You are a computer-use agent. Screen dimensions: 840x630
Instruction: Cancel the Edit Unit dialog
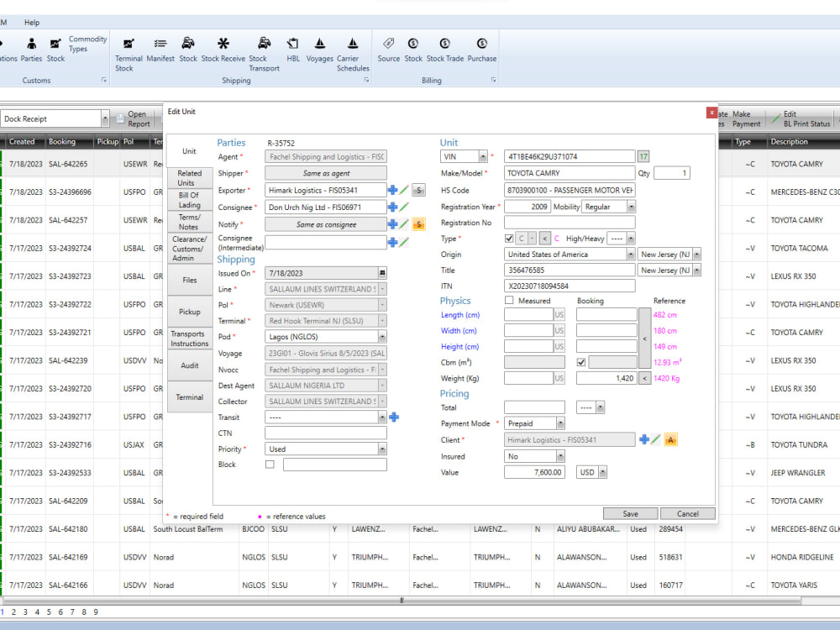click(x=687, y=514)
